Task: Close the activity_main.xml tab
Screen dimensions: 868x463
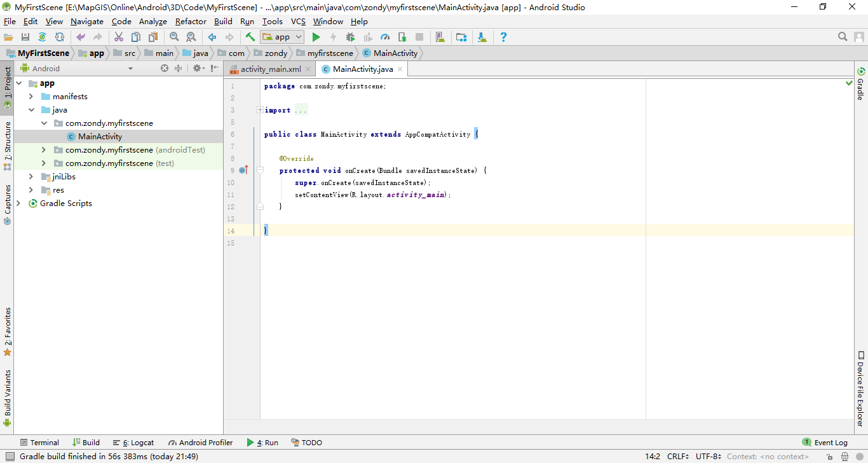Action: (x=308, y=69)
